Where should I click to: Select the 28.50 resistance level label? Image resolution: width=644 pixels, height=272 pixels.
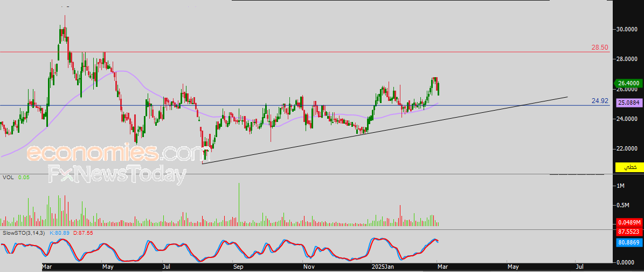[x=600, y=47]
